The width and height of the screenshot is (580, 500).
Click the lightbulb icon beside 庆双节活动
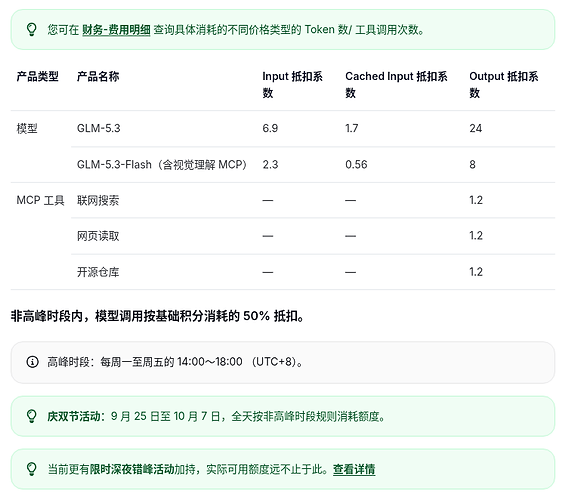pos(32,416)
